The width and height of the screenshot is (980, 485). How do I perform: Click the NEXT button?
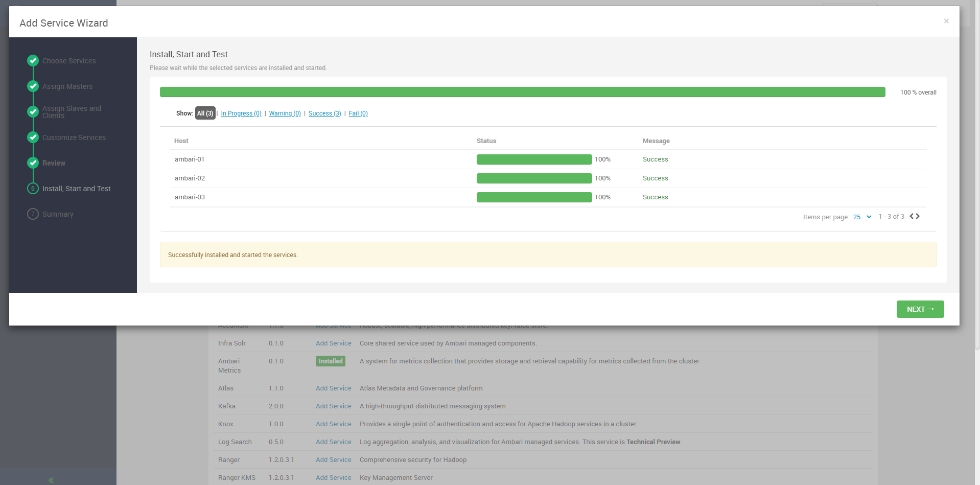click(920, 309)
